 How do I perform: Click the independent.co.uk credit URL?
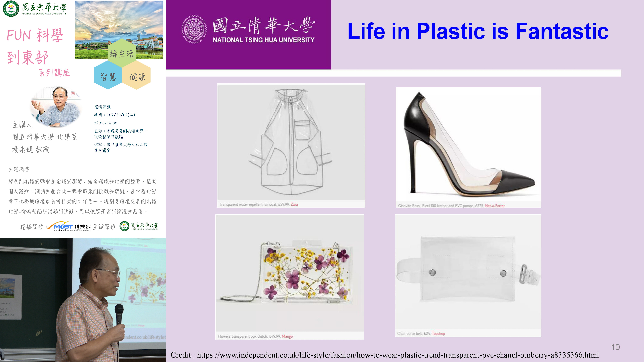tap(397, 355)
